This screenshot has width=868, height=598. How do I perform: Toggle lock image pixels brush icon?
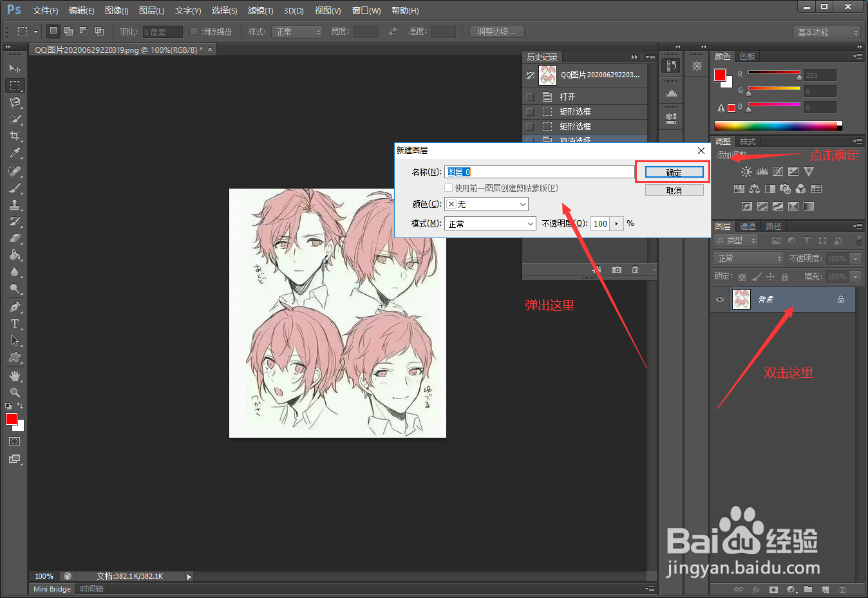pos(757,277)
